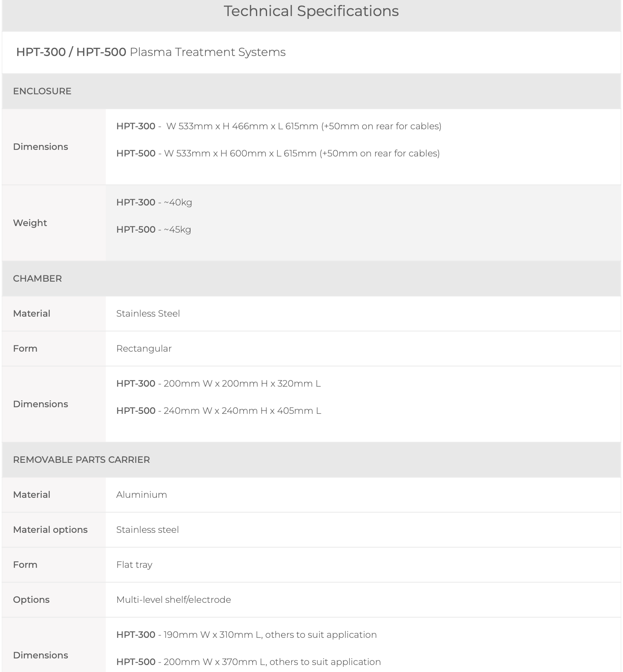Image resolution: width=623 pixels, height=672 pixels.
Task: Click the Multi-level shelf/electrode option text
Action: pyautogui.click(x=174, y=600)
